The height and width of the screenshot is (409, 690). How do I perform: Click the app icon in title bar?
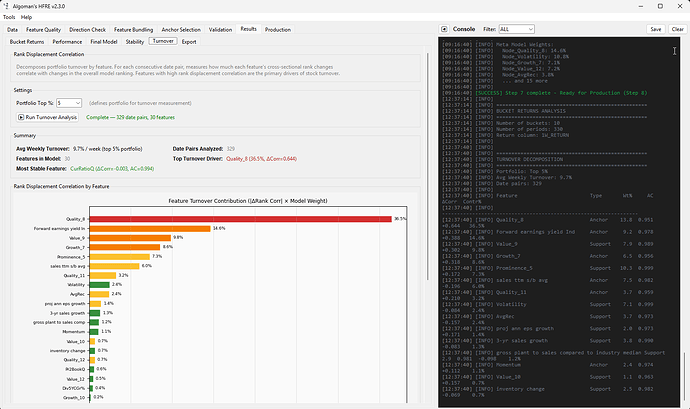[x=6, y=6]
